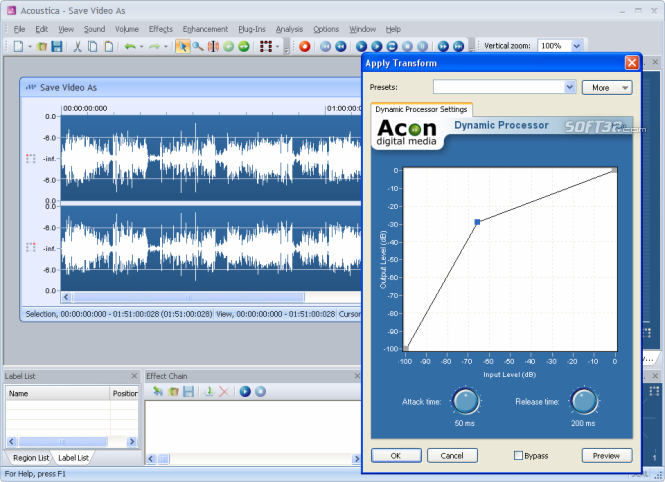665x482 pixels.
Task: Click the Stop button in Effect Chain panel
Action: click(260, 391)
